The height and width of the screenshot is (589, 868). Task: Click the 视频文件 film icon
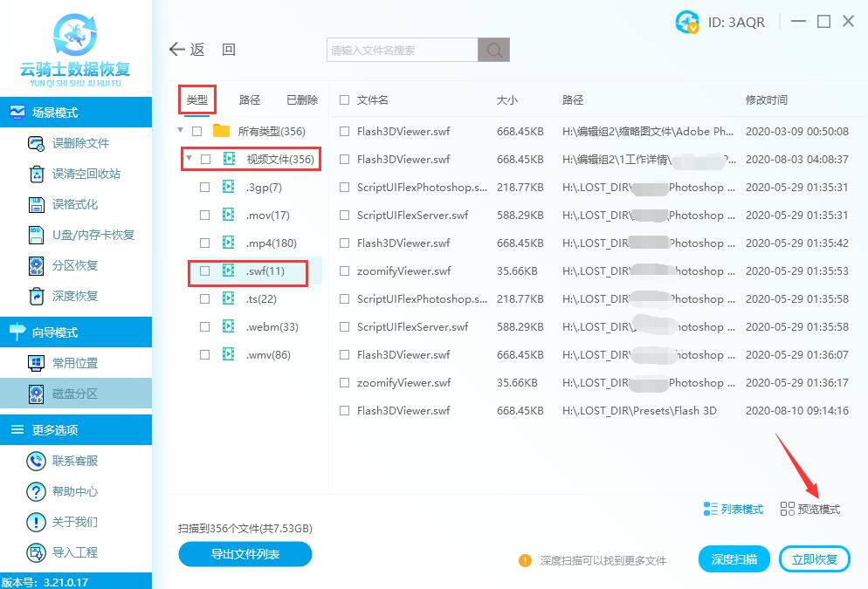(x=229, y=159)
